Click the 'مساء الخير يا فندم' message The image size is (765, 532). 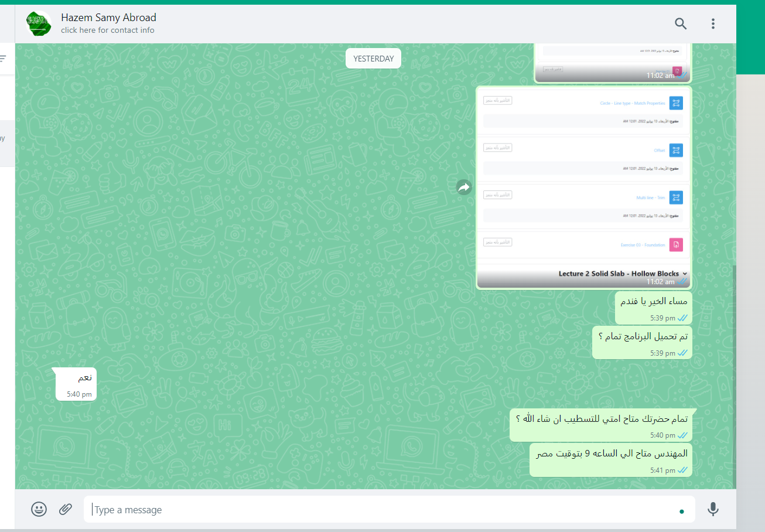click(x=654, y=308)
